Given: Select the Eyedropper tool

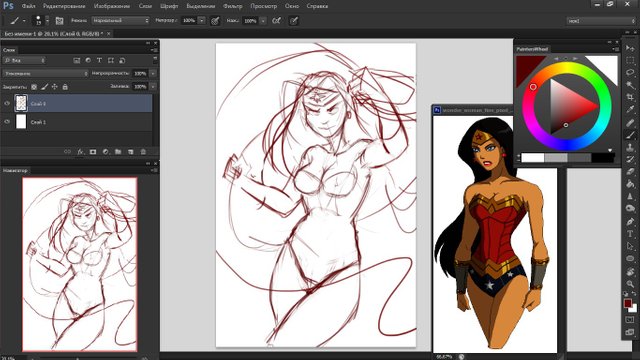Looking at the screenshot, I should (x=630, y=110).
